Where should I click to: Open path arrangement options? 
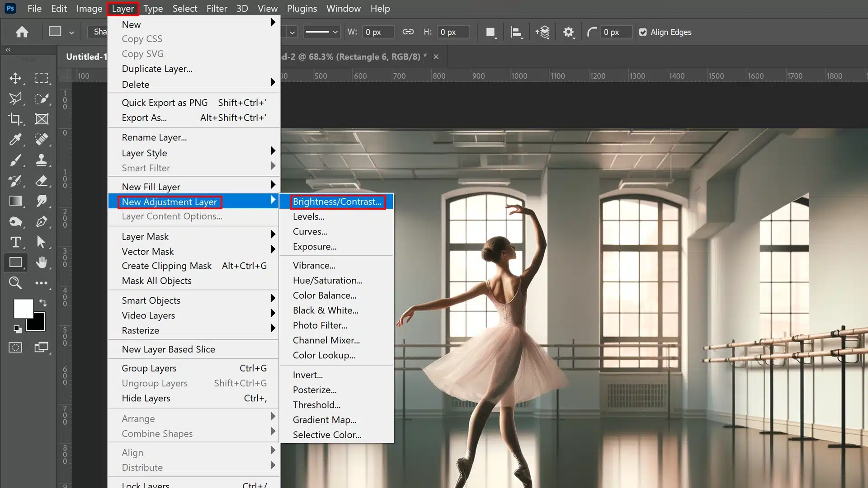[542, 32]
